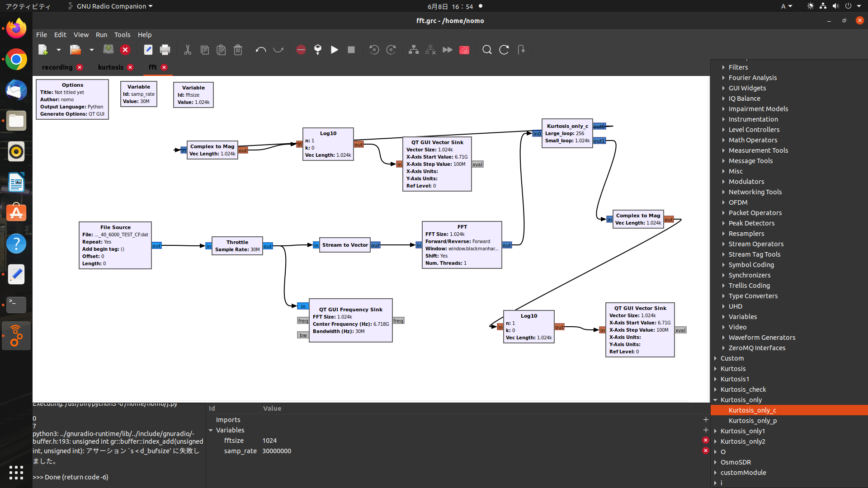This screenshot has height=488, width=868.
Task: Open Firefox from the dock
Action: point(16,29)
